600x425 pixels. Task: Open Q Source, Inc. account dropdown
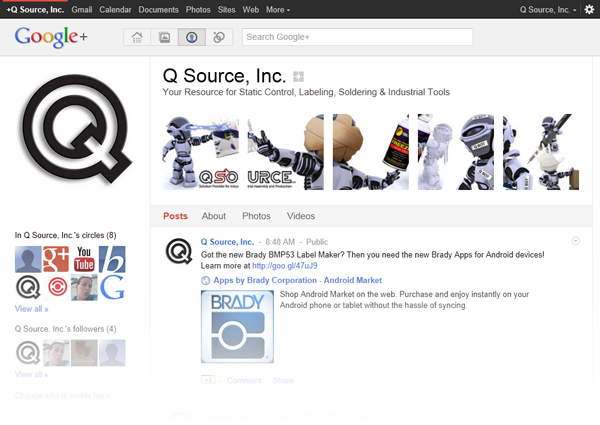coord(548,10)
